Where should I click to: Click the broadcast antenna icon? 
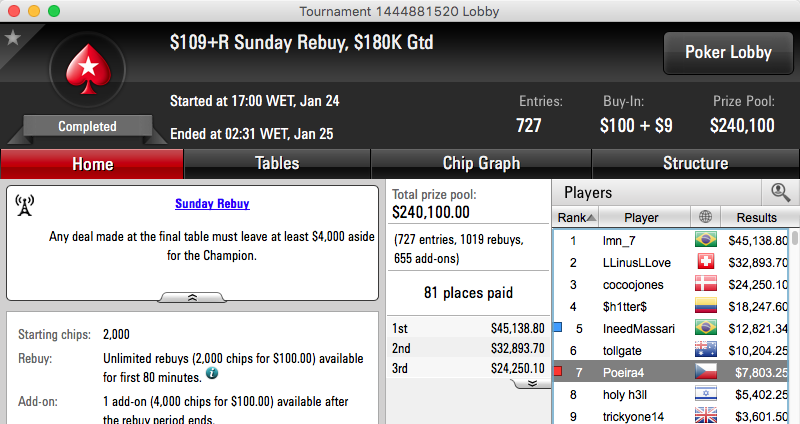[24, 205]
